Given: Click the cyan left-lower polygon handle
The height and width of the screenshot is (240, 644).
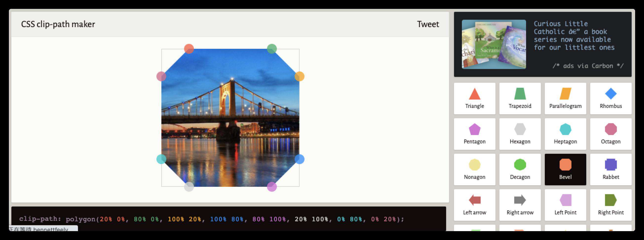Looking at the screenshot, I should (x=161, y=159).
